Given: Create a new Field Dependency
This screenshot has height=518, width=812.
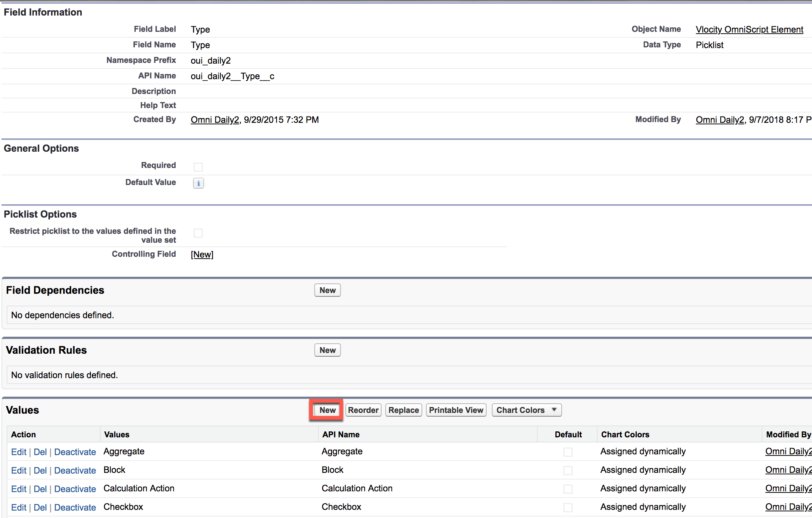Looking at the screenshot, I should [327, 290].
